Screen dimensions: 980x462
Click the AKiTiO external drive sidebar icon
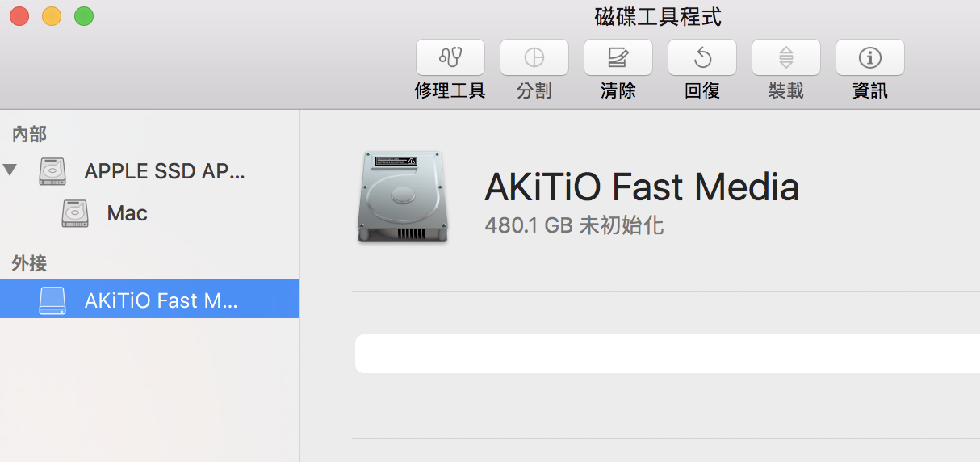pyautogui.click(x=52, y=300)
